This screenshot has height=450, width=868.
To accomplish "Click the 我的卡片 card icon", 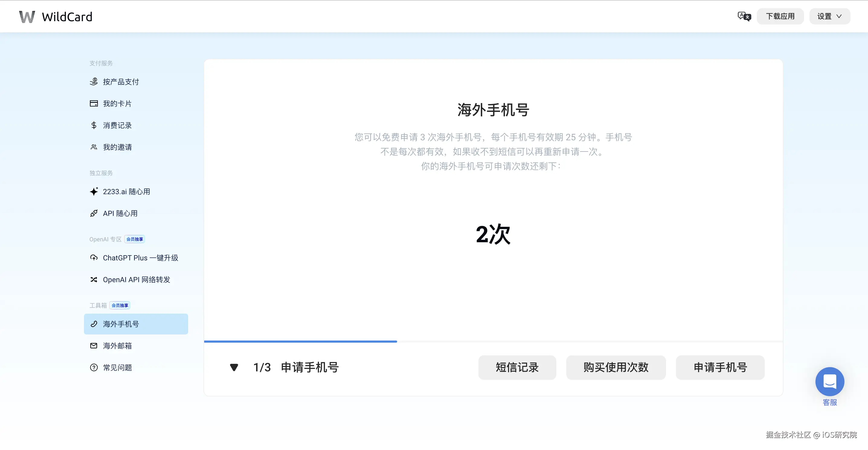I will (94, 103).
